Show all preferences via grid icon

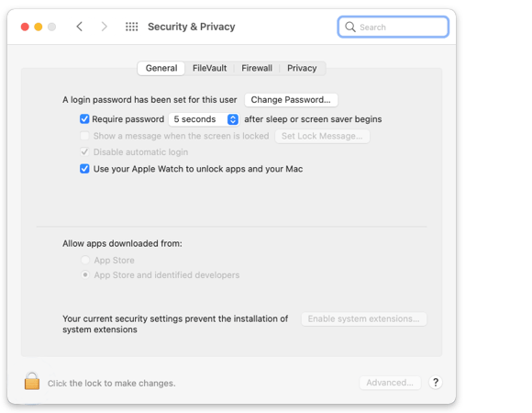(132, 27)
